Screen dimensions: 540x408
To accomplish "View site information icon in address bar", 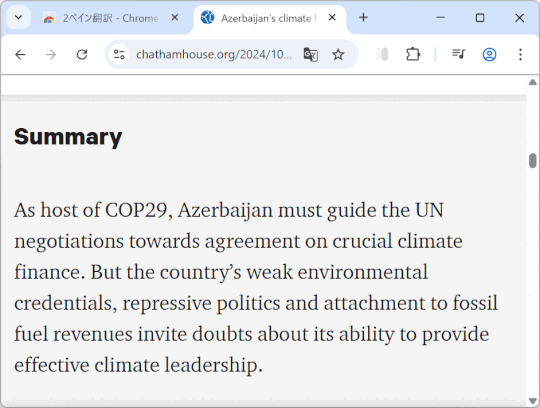I will 119,54.
